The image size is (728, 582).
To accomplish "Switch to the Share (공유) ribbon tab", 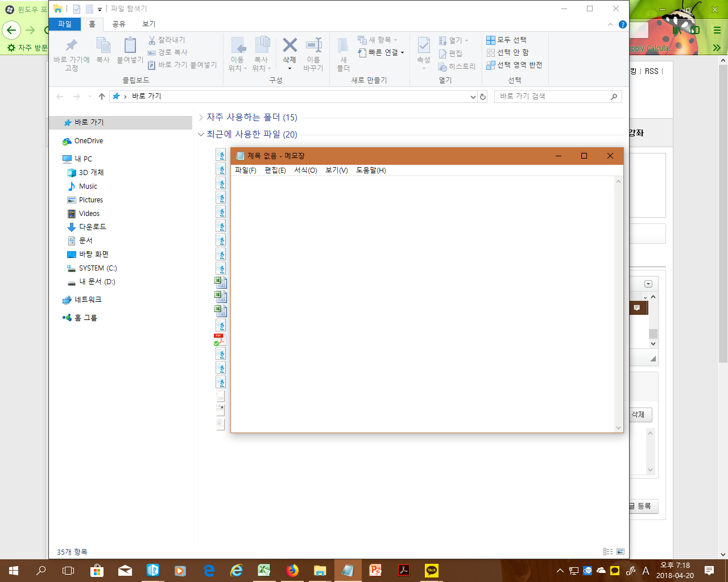I will (119, 24).
